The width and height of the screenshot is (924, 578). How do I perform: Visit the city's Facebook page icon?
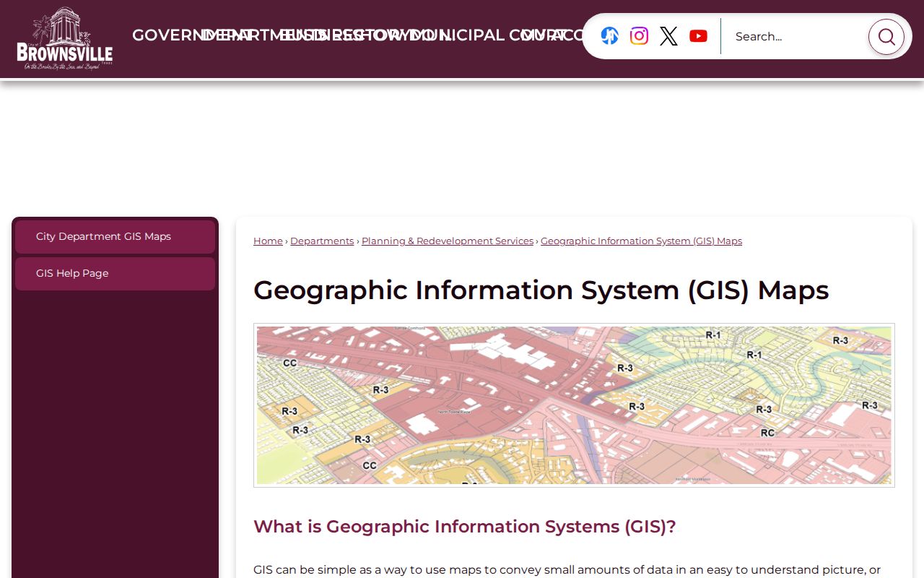(610, 36)
